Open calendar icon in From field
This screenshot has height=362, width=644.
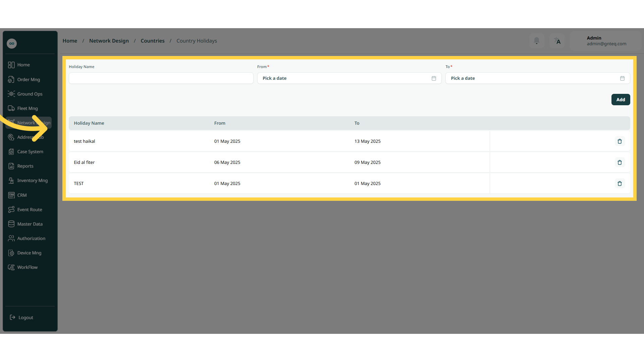[x=434, y=78]
